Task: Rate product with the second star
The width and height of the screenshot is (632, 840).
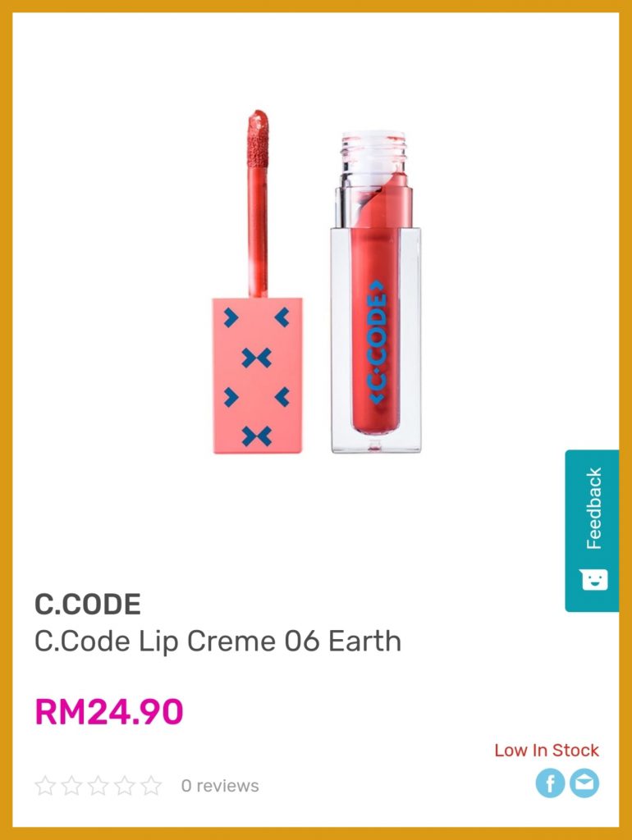Action: click(71, 786)
